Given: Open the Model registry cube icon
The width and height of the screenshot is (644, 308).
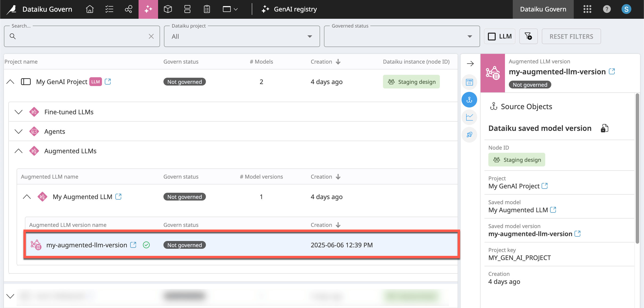Looking at the screenshot, I should coord(168,9).
